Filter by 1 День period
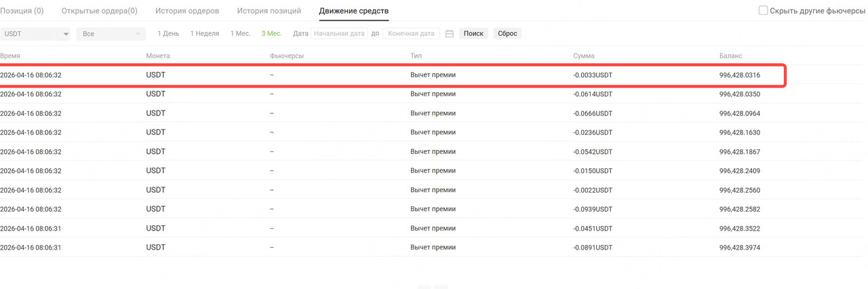868x289 pixels. tap(168, 33)
